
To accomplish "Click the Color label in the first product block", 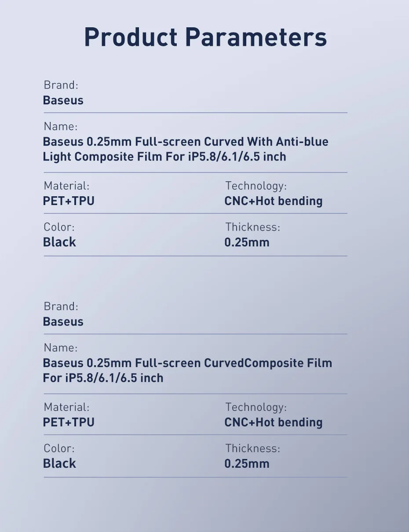I will pos(59,227).
